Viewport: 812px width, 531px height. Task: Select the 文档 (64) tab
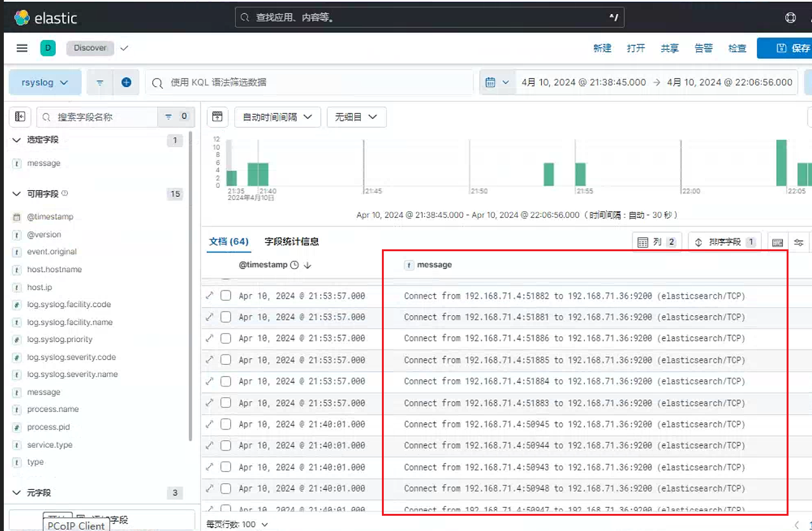click(x=229, y=242)
